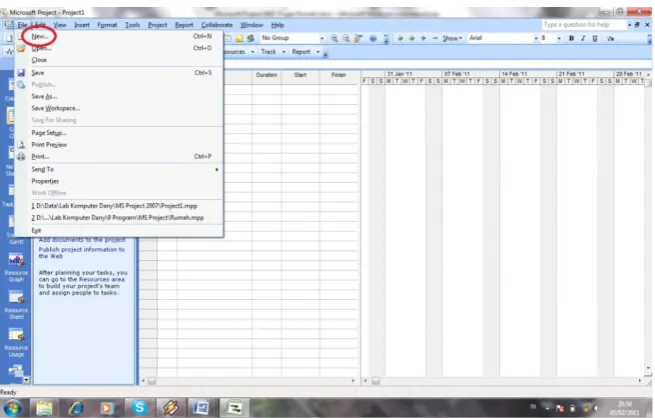Click the Zoom In magnifier icon
This screenshot has height=418, width=655.
pyautogui.click(x=334, y=38)
